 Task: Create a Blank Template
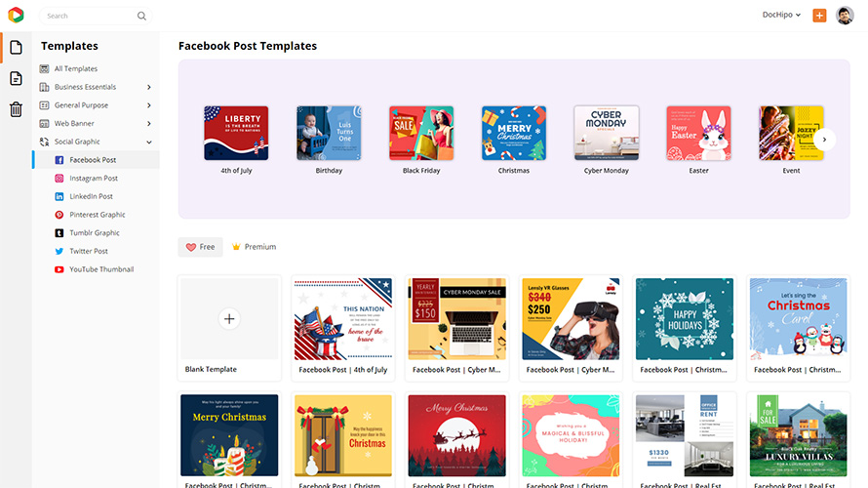(229, 328)
